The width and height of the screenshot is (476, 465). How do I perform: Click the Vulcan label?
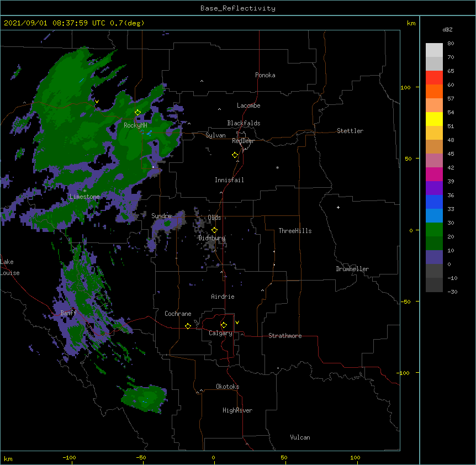(300, 437)
